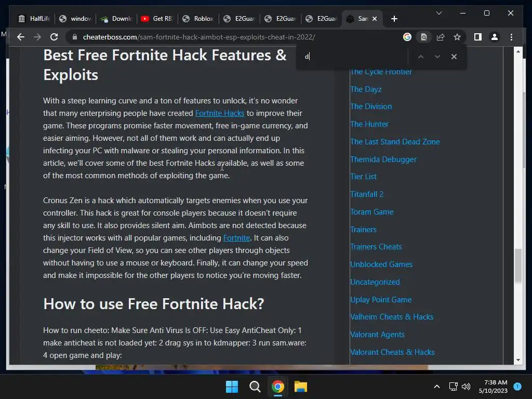Open the Trainers category

point(363,230)
